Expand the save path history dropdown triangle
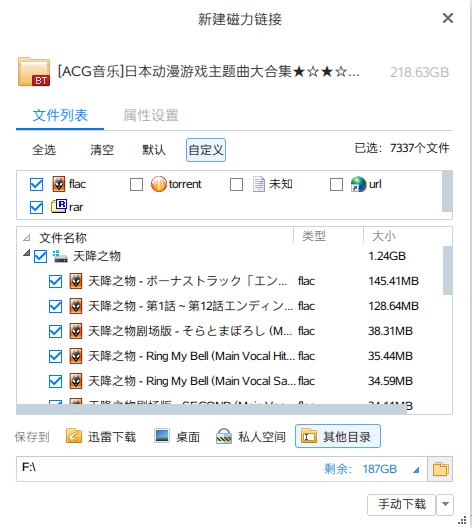472x528 pixels. pyautogui.click(x=416, y=469)
